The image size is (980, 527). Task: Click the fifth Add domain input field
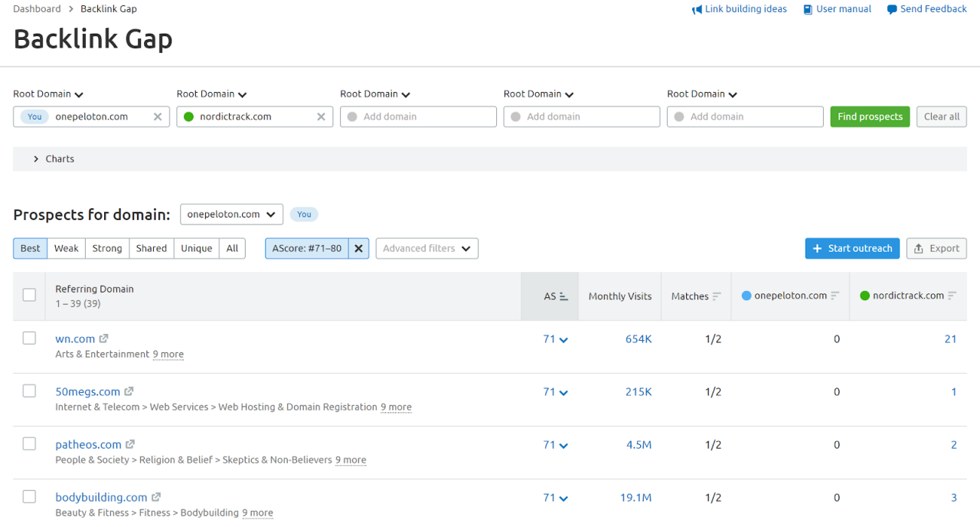[745, 116]
